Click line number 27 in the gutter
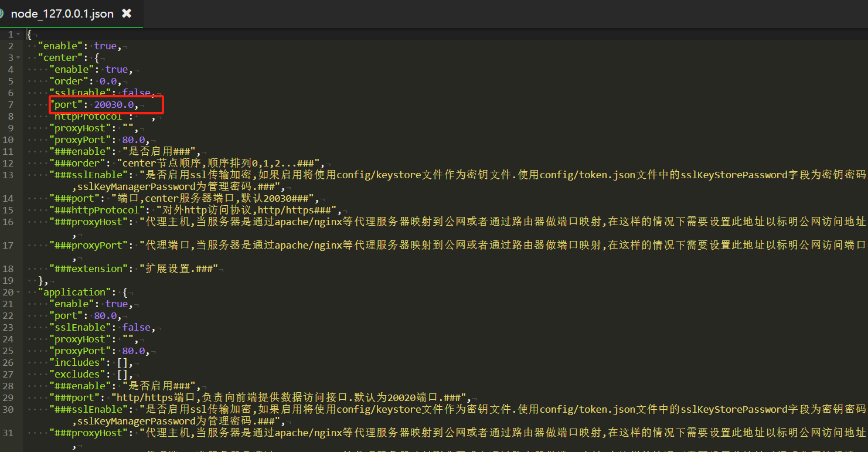Screen dimensions: 868x452 point(8,374)
